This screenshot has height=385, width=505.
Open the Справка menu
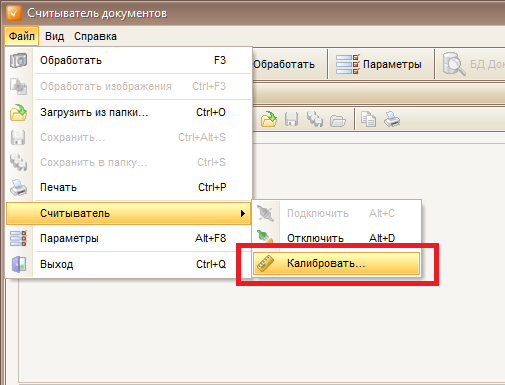point(95,36)
